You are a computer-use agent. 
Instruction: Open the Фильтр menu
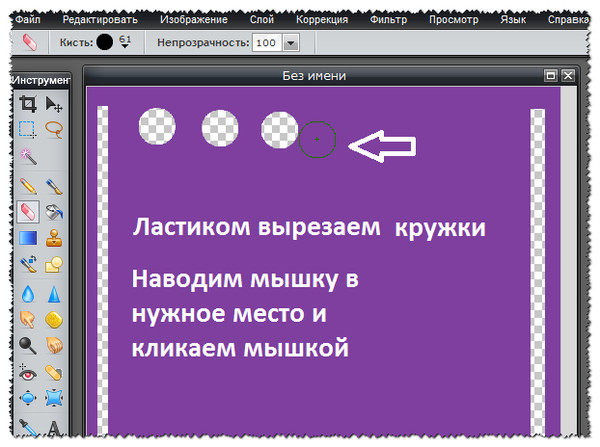click(388, 19)
